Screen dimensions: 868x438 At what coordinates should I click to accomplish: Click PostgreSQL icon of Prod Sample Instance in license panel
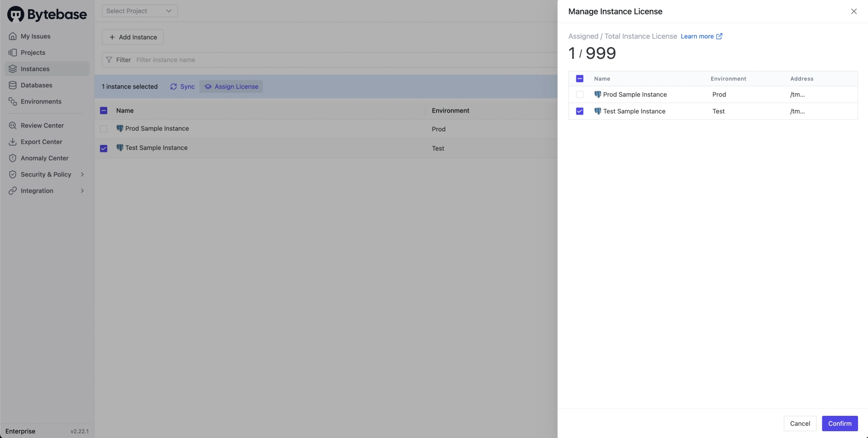point(598,94)
